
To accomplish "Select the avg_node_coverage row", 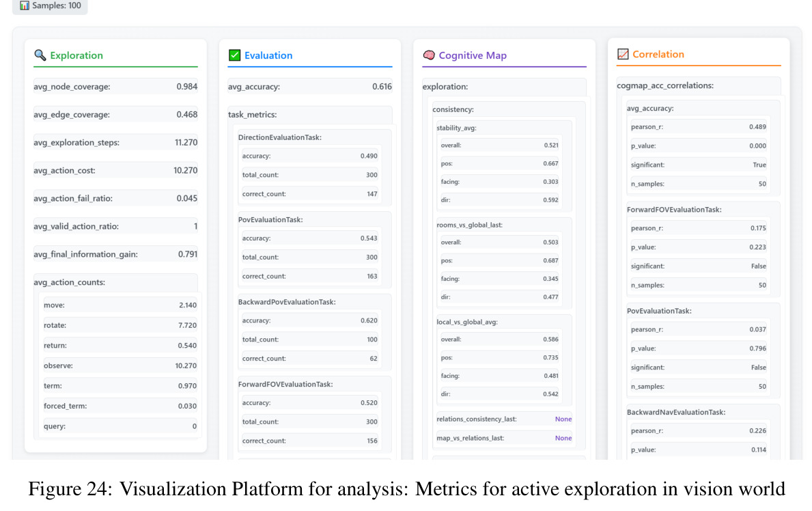I will (115, 87).
